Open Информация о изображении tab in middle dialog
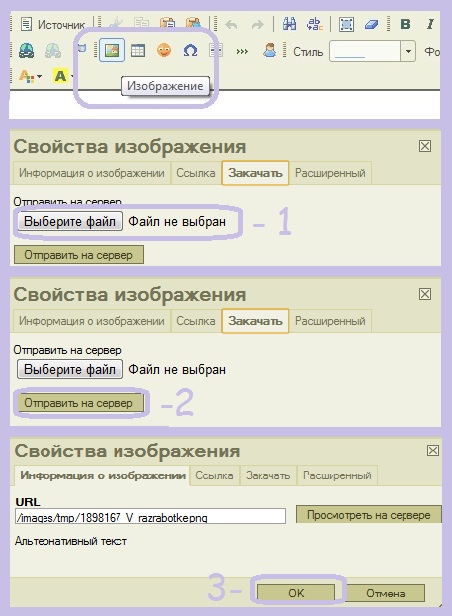Screen dimensions: 452x616 [91, 321]
